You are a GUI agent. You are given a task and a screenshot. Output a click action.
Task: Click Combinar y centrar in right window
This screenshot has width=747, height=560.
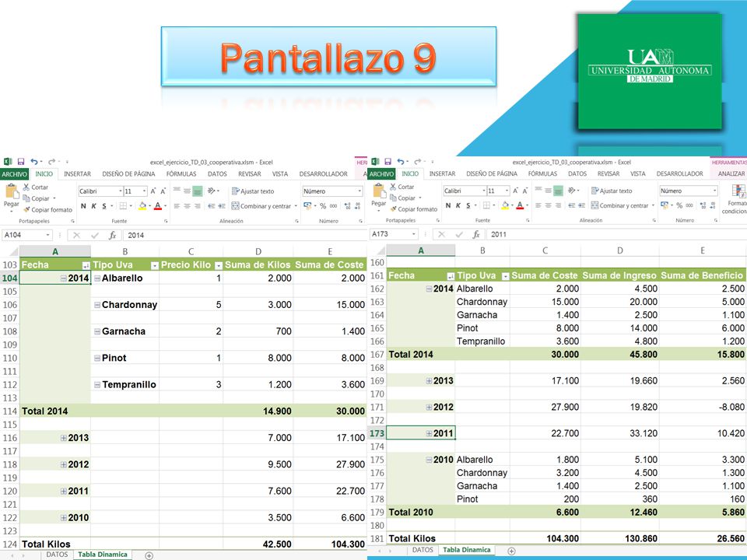click(x=620, y=205)
